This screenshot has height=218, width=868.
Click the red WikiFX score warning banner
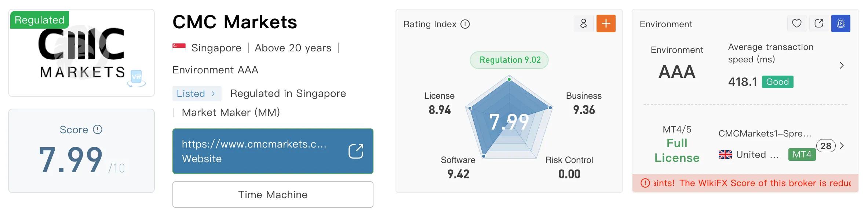745,183
